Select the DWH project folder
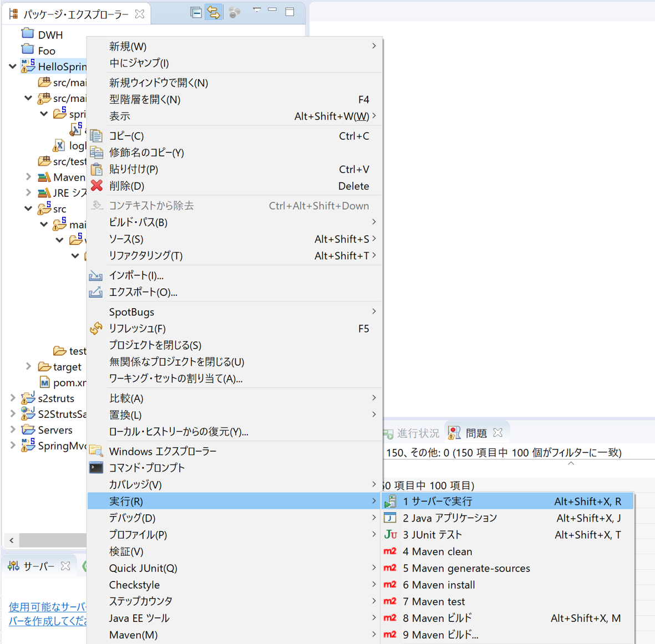 coord(42,35)
